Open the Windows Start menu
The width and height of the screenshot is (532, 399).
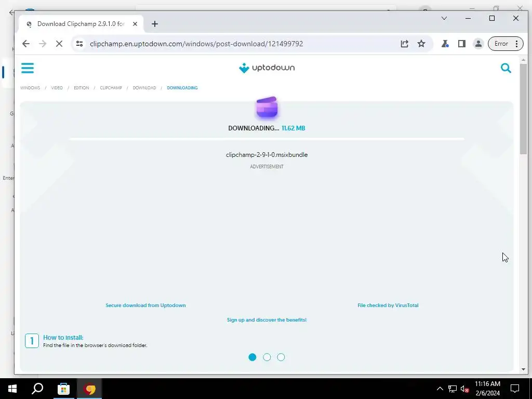[x=12, y=389]
